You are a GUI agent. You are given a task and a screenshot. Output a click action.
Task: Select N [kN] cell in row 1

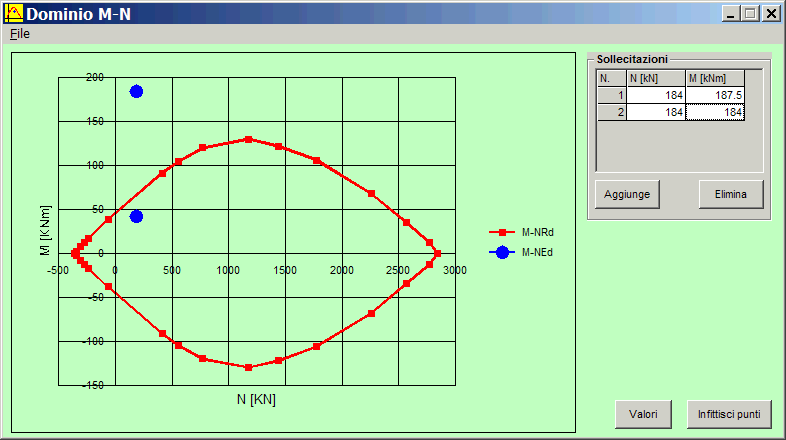coord(656,95)
